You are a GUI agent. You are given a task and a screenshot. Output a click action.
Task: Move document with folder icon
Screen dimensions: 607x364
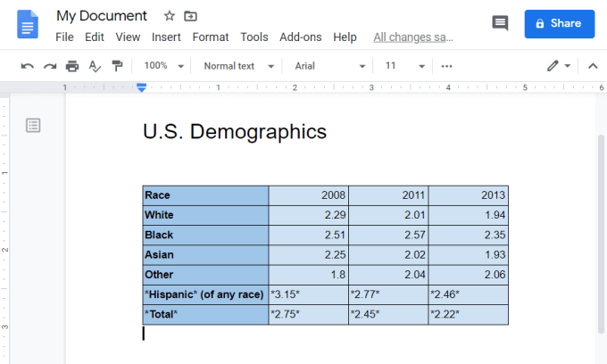190,16
